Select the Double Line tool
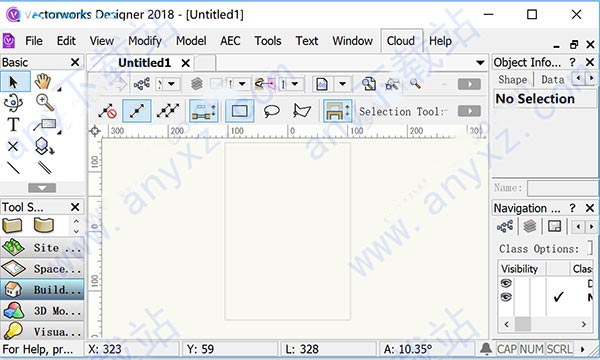 [x=45, y=168]
